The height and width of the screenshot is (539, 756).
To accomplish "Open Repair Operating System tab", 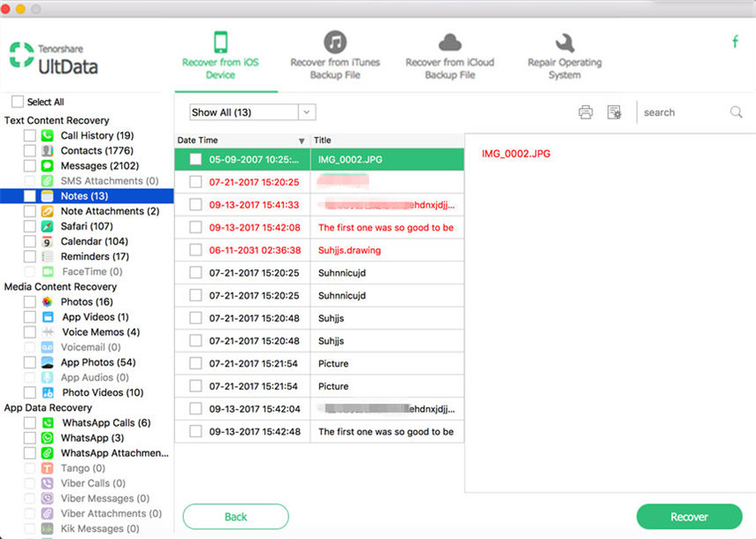I will [565, 56].
